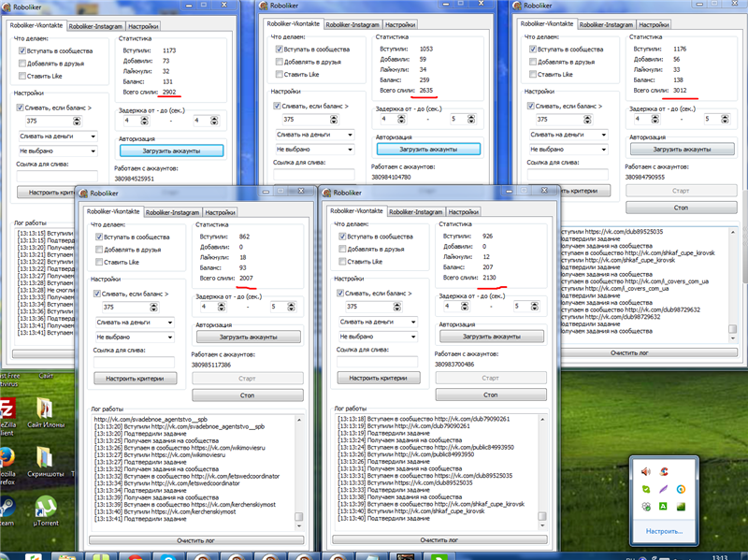Click the green letter A tray icon
Image resolution: width=748 pixels, height=560 pixels.
click(664, 507)
